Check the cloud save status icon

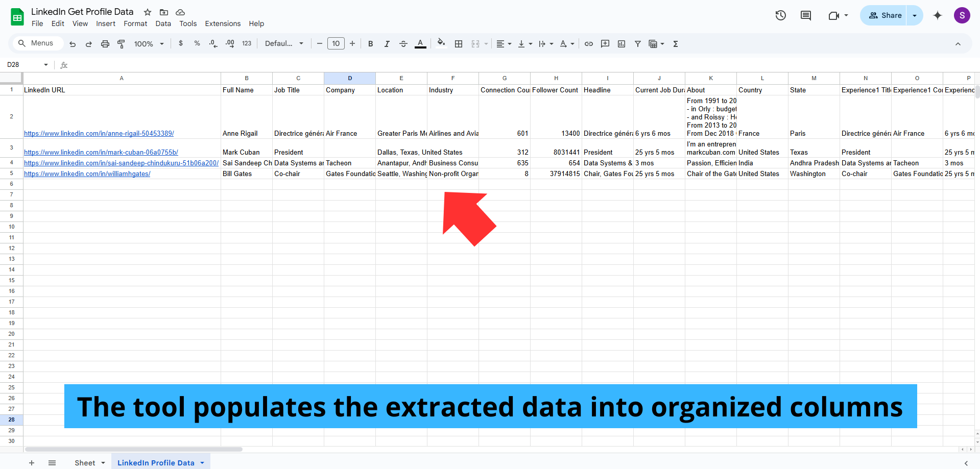tap(180, 12)
